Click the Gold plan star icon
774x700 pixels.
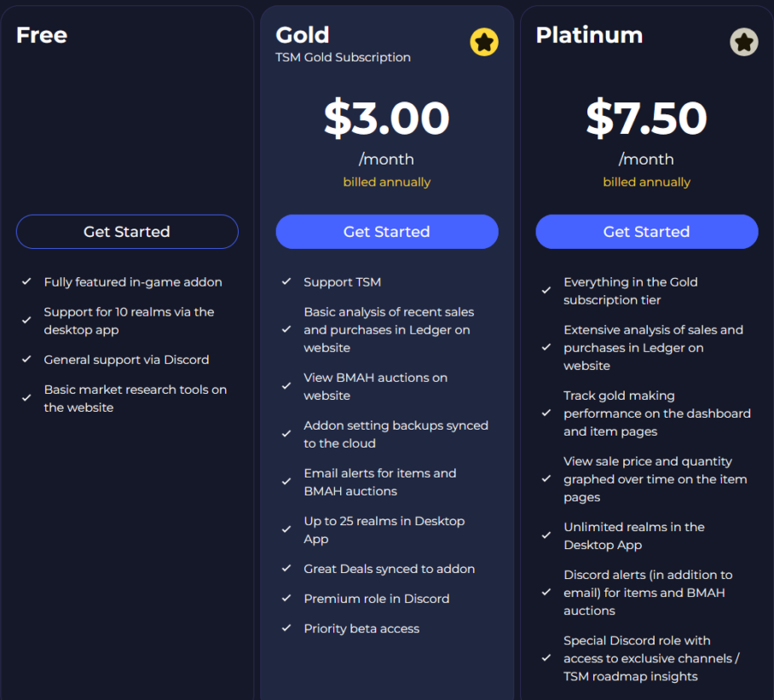pos(484,42)
